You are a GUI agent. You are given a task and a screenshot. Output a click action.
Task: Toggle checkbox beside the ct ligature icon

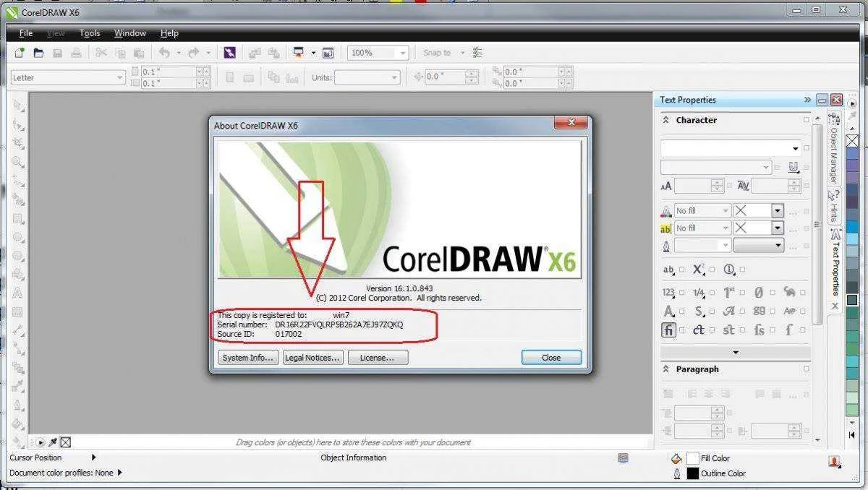712,330
